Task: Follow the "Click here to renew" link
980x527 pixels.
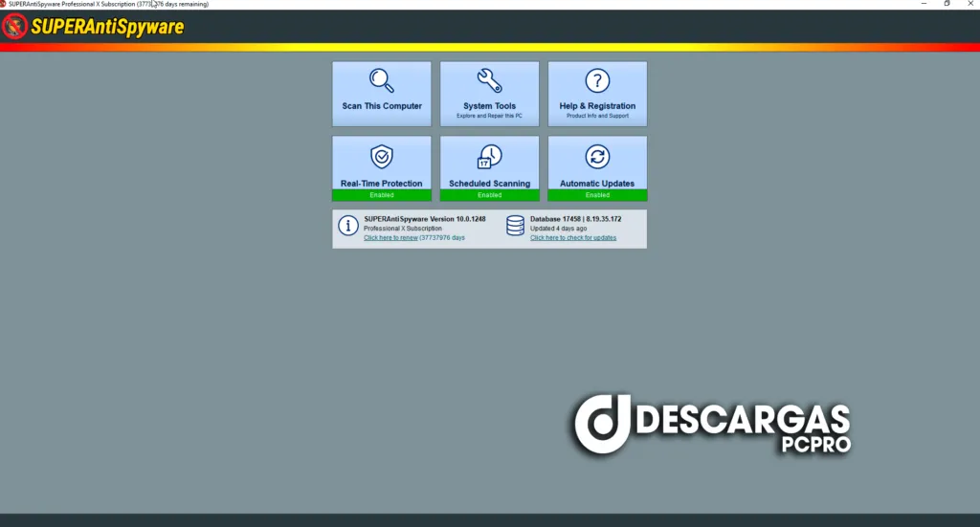Action: point(390,238)
